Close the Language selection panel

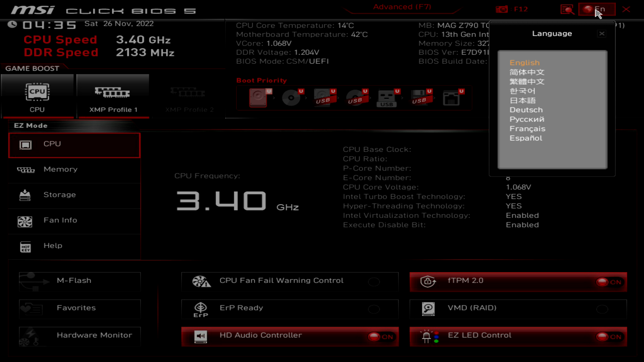coord(602,34)
